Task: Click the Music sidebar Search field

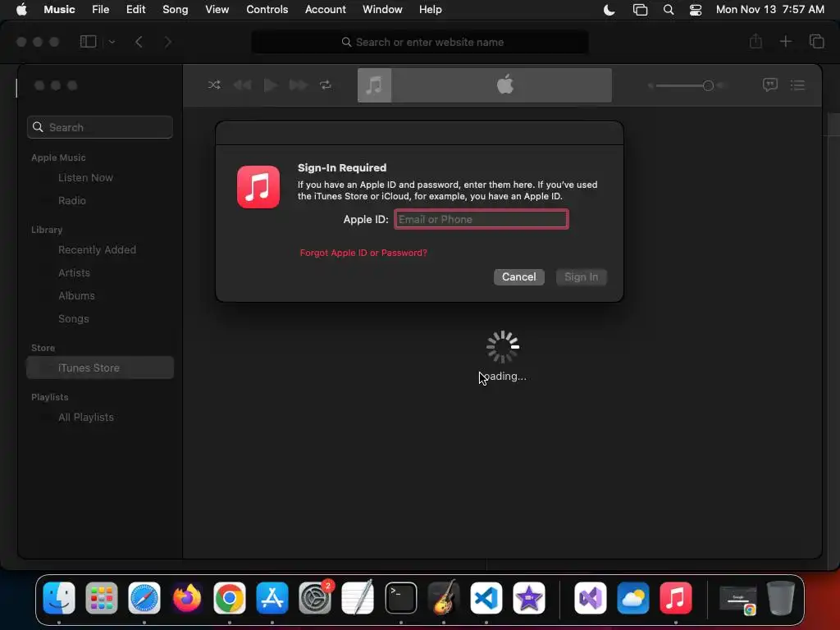Action: (x=99, y=127)
